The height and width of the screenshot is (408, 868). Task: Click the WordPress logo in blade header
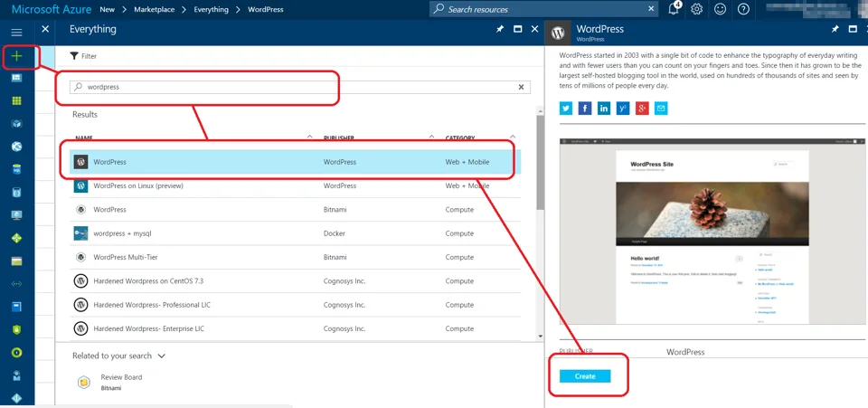tap(558, 33)
